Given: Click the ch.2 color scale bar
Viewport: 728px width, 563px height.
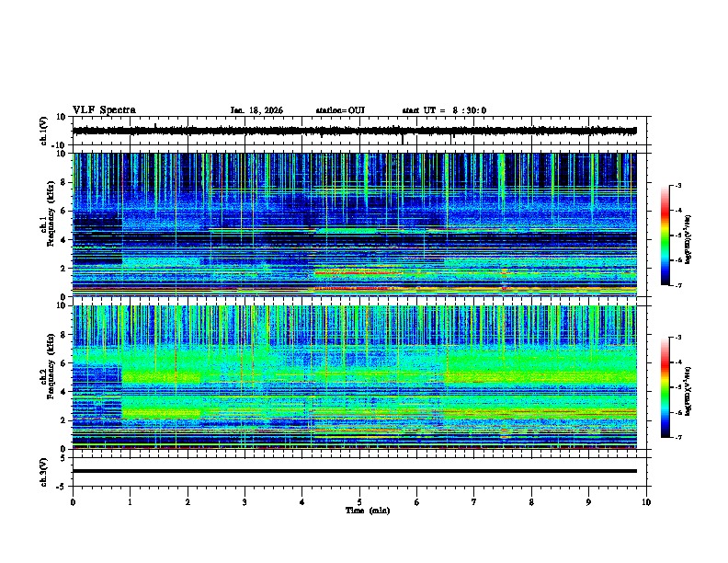Looking at the screenshot, I should pos(665,387).
